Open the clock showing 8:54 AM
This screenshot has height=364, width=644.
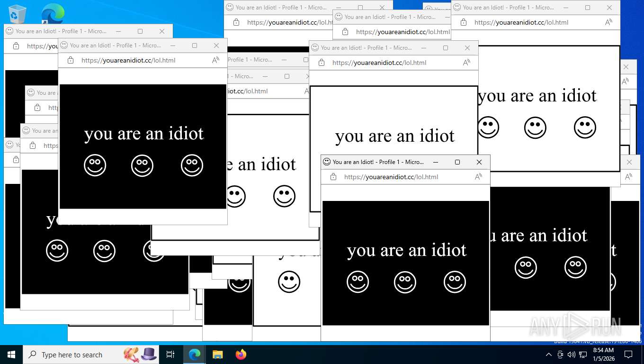[x=604, y=355]
